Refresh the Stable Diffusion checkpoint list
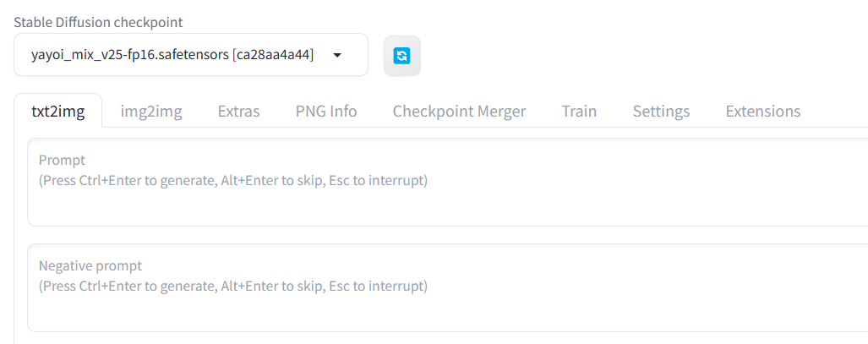The height and width of the screenshot is (344, 868). (402, 56)
